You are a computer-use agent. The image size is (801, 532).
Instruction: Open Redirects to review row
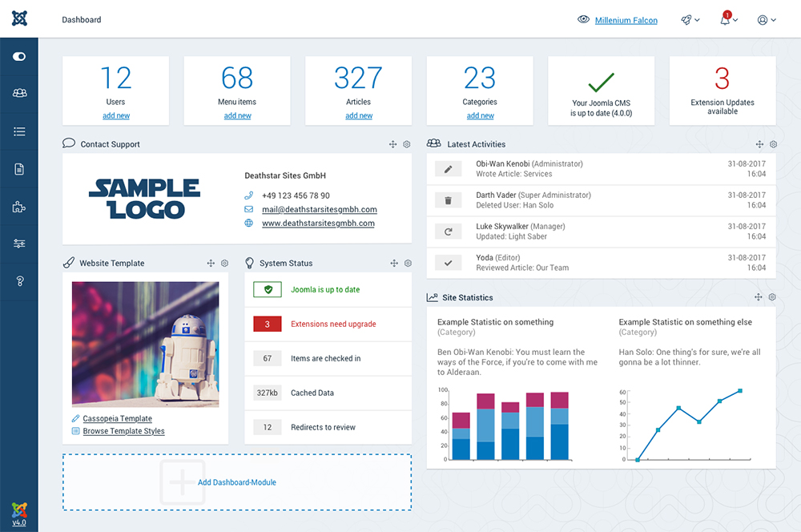click(328, 427)
